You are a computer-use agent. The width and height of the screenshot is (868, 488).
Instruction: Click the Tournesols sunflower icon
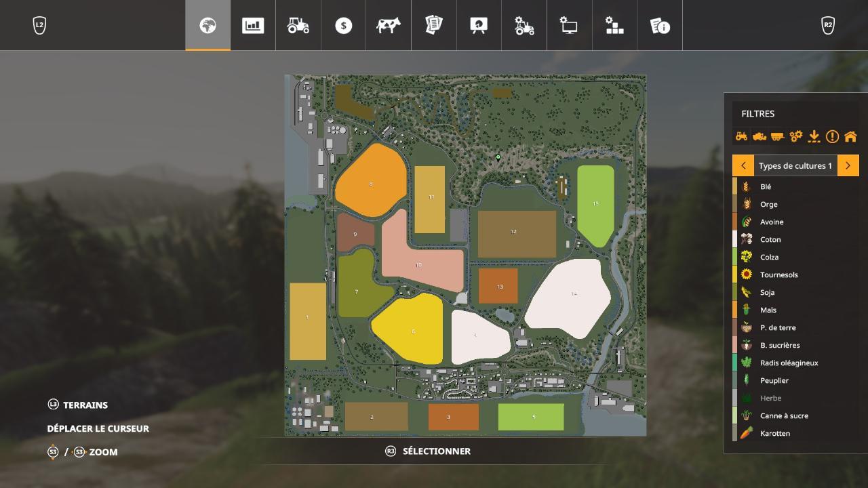[747, 274]
